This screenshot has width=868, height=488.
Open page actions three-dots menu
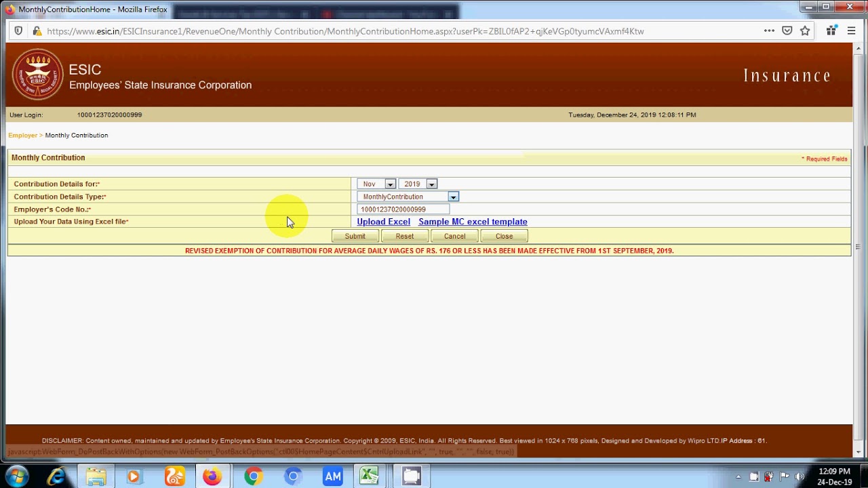pos(769,30)
